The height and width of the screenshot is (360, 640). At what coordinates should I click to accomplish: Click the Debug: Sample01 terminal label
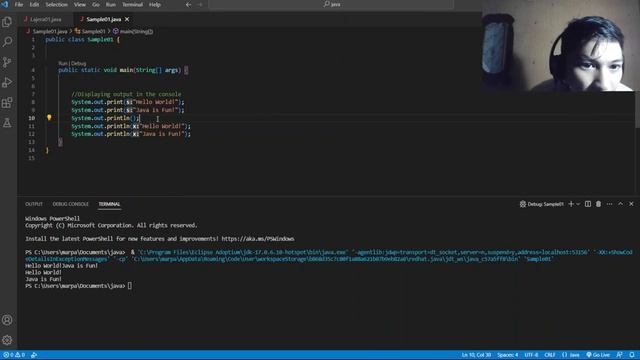(542, 204)
